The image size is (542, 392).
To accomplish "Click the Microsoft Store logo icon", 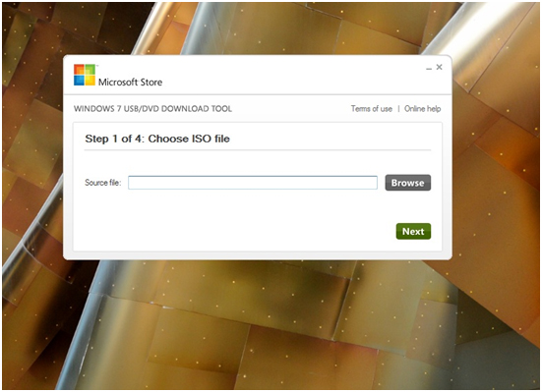I will coord(85,75).
